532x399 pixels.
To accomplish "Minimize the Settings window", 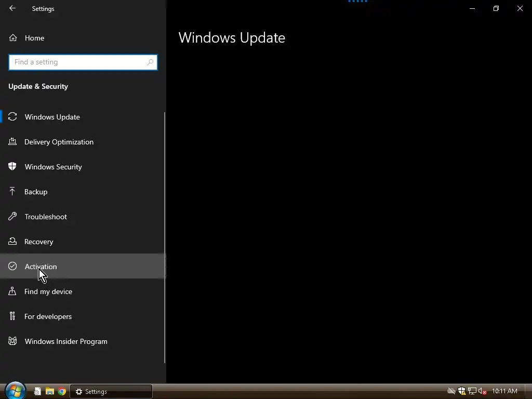I will [x=472, y=8].
